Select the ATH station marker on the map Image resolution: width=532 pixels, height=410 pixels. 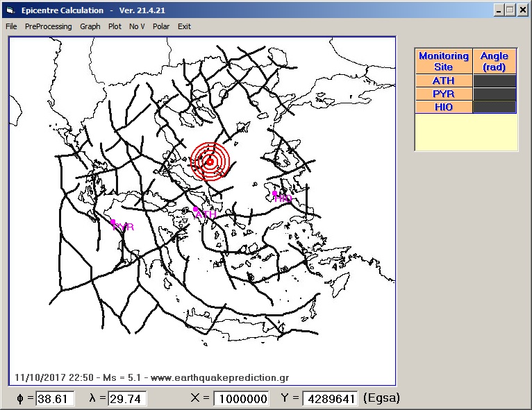point(196,208)
